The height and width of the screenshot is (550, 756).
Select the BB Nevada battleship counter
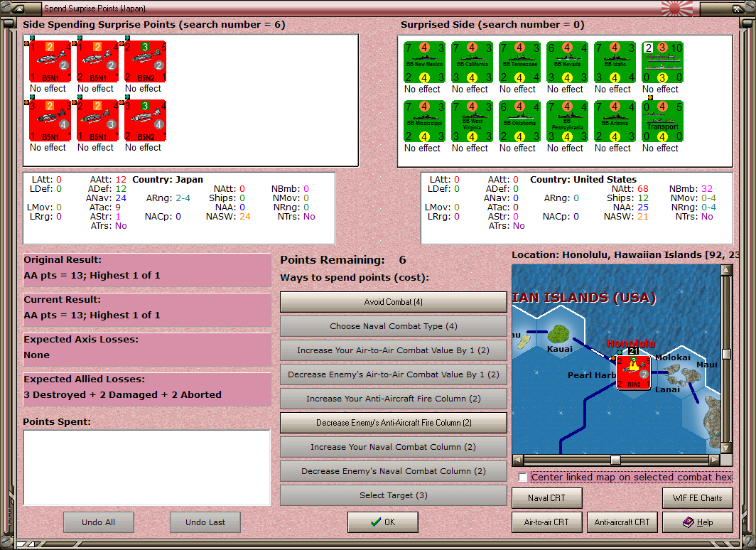coord(567,63)
